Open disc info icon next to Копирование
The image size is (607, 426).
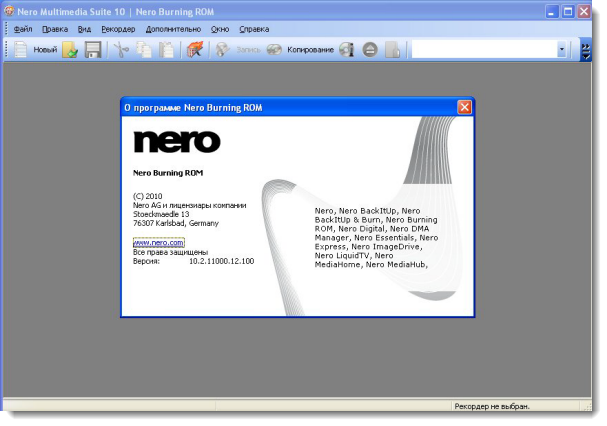click(346, 50)
